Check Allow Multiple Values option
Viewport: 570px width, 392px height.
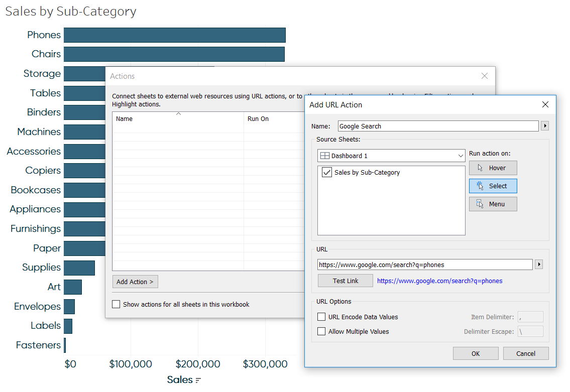(x=322, y=331)
